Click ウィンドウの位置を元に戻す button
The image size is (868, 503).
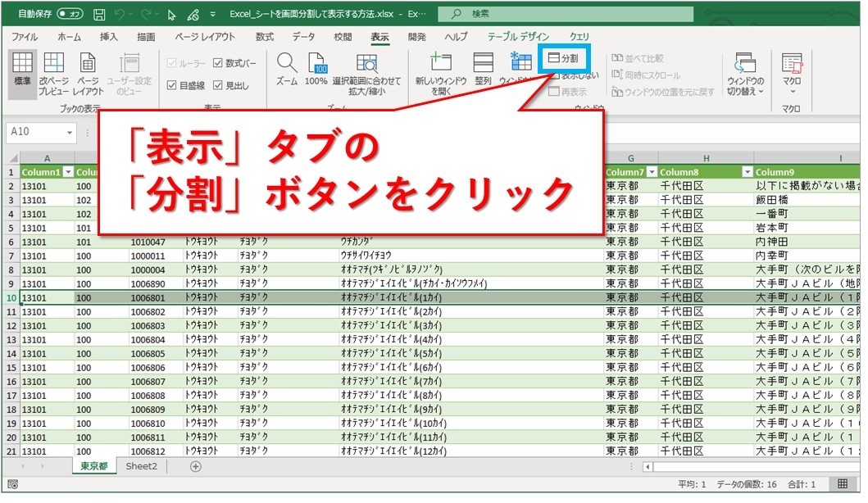pos(662,92)
